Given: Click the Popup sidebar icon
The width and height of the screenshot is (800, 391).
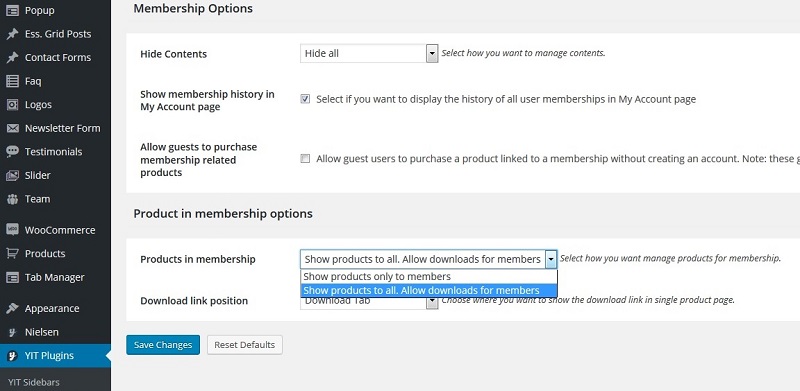Looking at the screenshot, I should [x=12, y=10].
